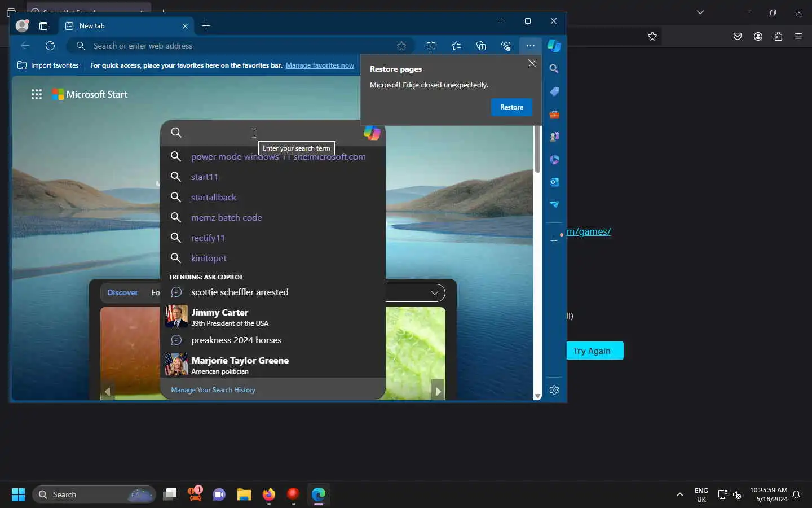Switch to Firefox from taskbar
Image resolution: width=812 pixels, height=508 pixels.
click(269, 495)
